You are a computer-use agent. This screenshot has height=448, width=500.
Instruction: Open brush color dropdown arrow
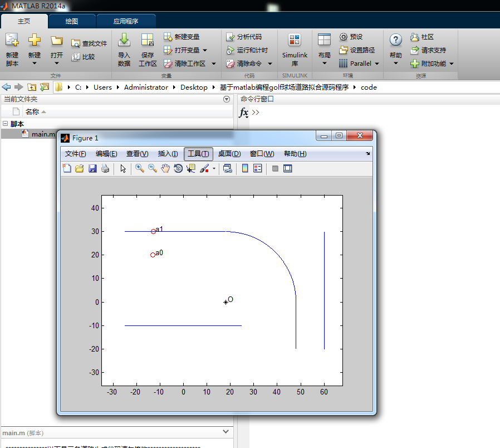coord(214,168)
